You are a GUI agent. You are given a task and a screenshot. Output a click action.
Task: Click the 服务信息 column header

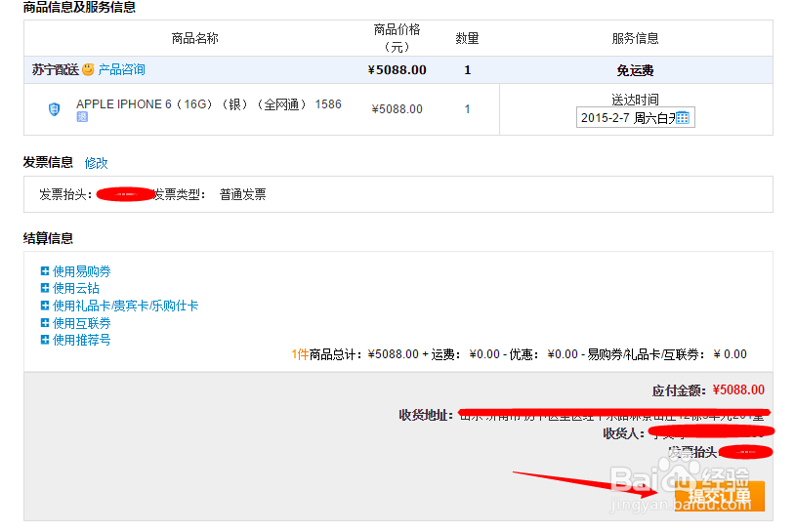click(x=635, y=38)
